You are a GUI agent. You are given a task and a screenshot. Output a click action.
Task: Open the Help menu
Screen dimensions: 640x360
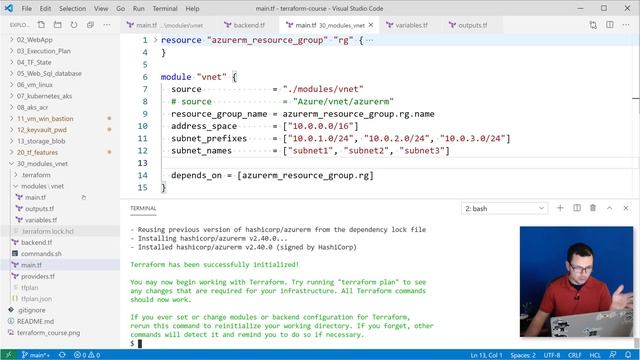pyautogui.click(x=192, y=8)
